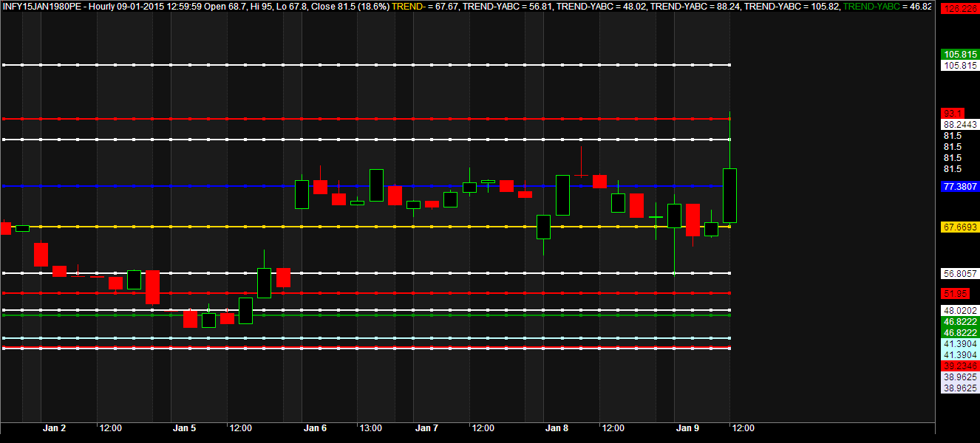Viewport: 980px width, 443px height.
Task: Click the Jan 8 date label
Action: point(557,428)
